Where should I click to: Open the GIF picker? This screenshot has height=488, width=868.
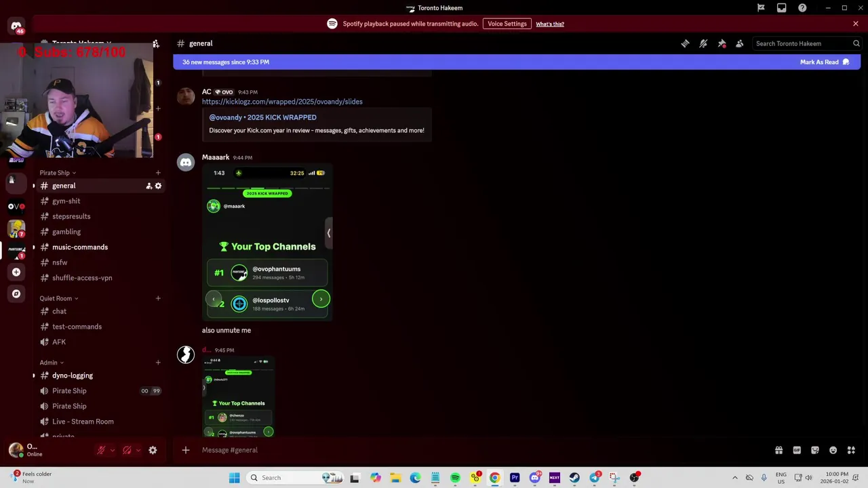tap(797, 450)
